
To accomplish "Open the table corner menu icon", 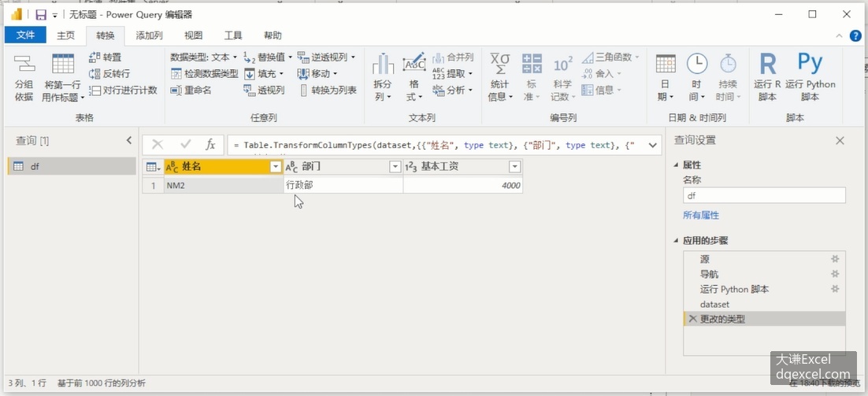I will [153, 166].
